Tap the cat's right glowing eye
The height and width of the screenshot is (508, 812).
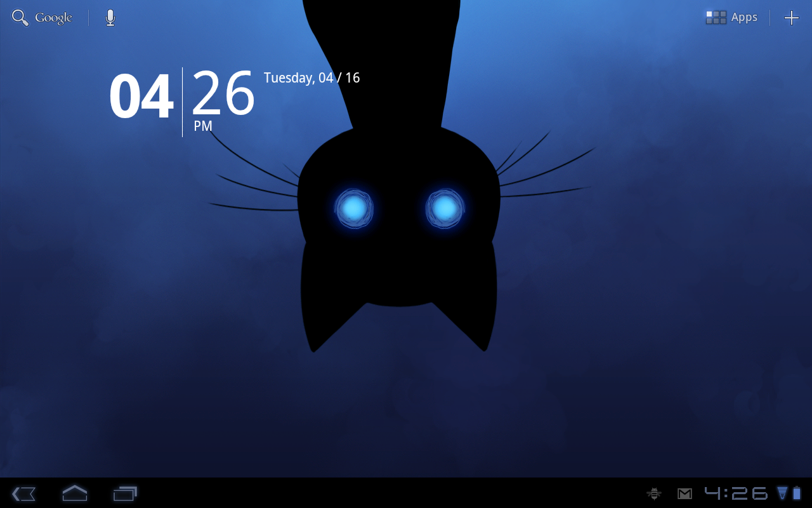(x=445, y=208)
